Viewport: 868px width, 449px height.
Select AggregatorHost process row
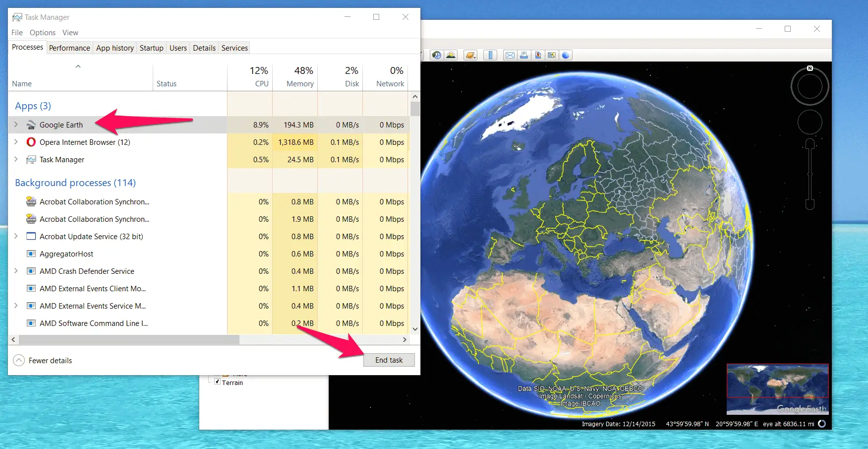[208, 254]
